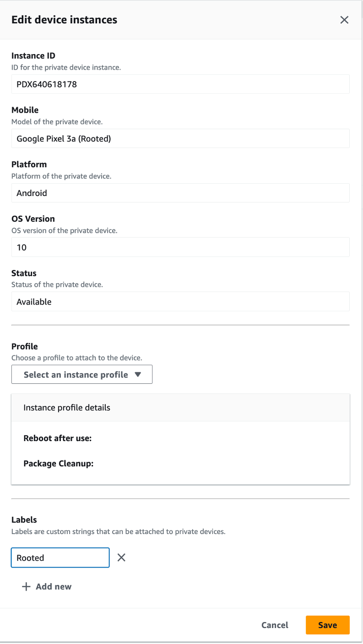Click the Edit device instances dialog title
The image size is (363, 644).
(64, 20)
